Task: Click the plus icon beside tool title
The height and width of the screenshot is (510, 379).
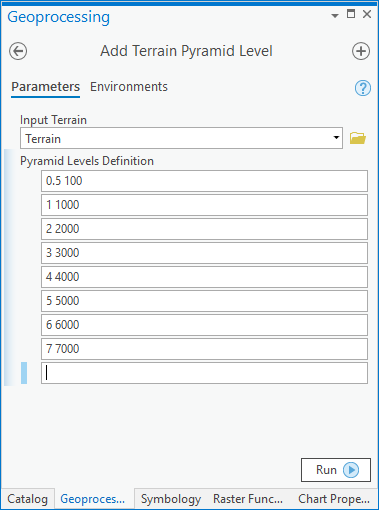Action: 361,51
